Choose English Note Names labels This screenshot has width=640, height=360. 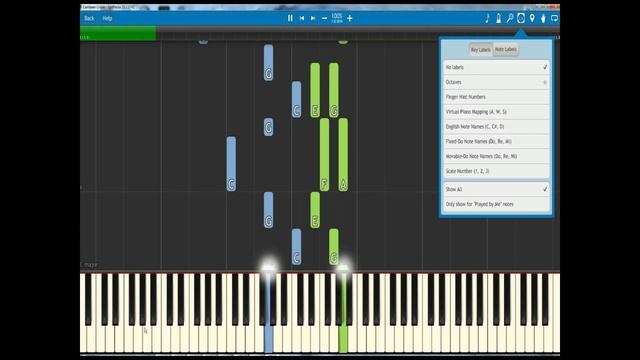click(496, 127)
